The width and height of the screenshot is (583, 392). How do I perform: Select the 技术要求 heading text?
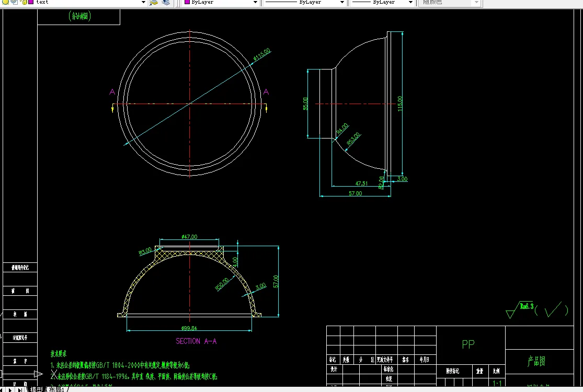(x=59, y=353)
